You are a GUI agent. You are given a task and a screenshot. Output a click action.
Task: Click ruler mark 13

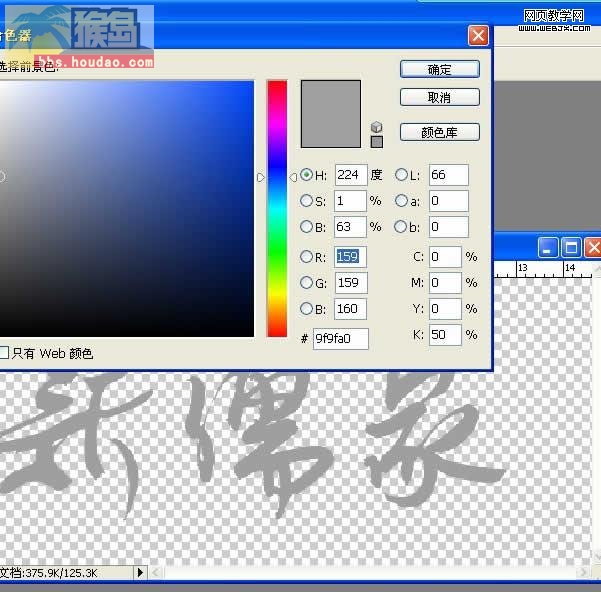523,267
